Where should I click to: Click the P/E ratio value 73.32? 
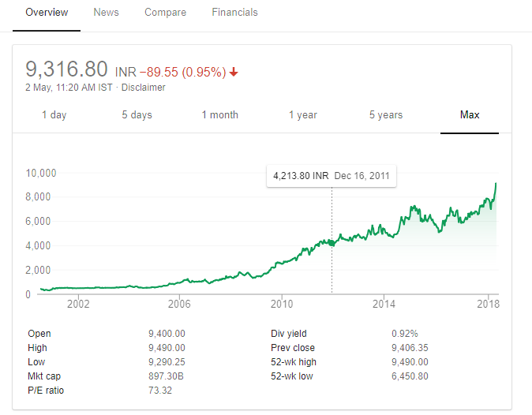pos(159,391)
